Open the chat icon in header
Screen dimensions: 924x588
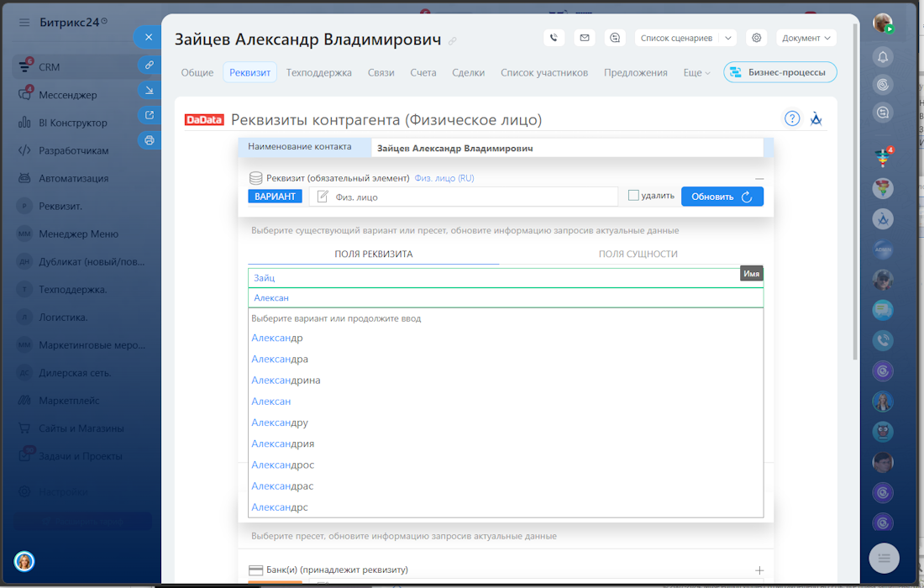[615, 38]
